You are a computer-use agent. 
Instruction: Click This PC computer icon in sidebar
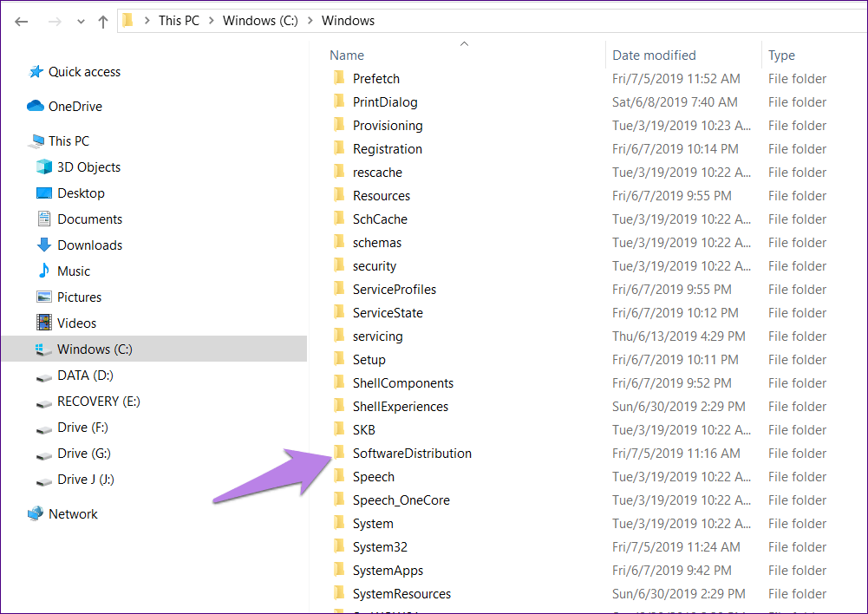tap(37, 141)
